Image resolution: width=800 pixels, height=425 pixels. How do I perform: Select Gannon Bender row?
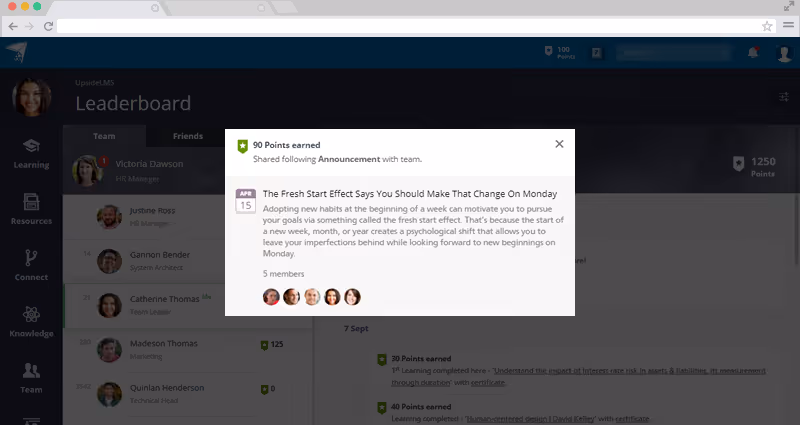point(144,261)
